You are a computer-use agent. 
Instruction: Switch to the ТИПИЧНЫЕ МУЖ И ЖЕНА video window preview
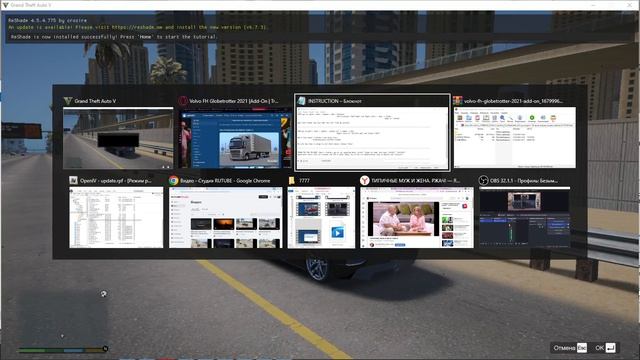pos(417,218)
